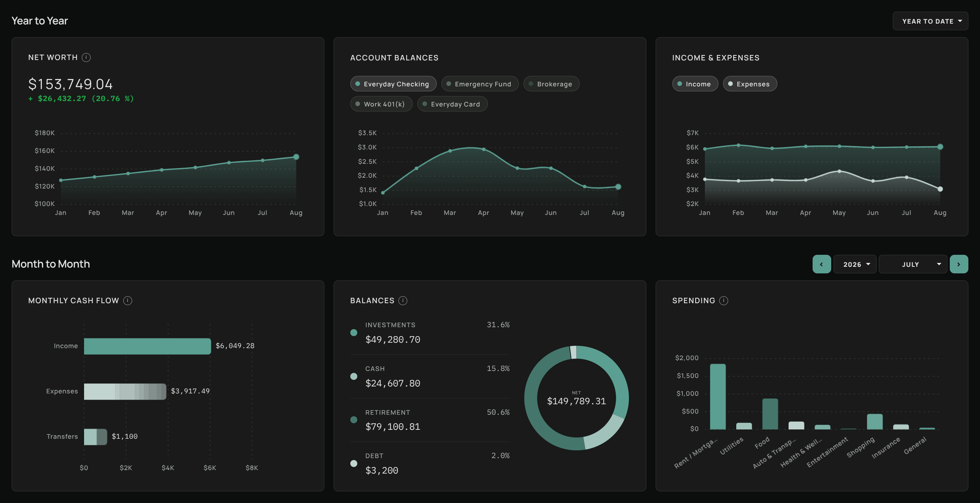Click the Auto & Transport spending bar

(x=796, y=425)
